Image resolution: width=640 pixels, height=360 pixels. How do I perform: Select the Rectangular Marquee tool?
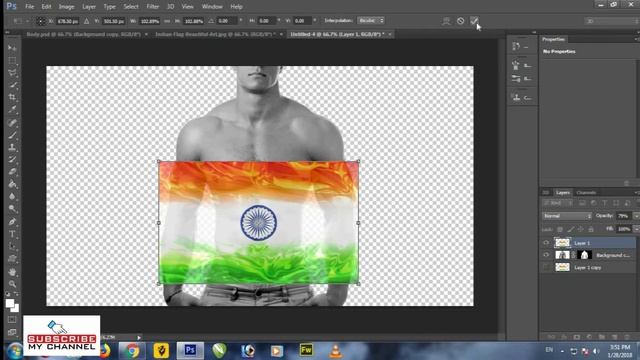click(12, 60)
